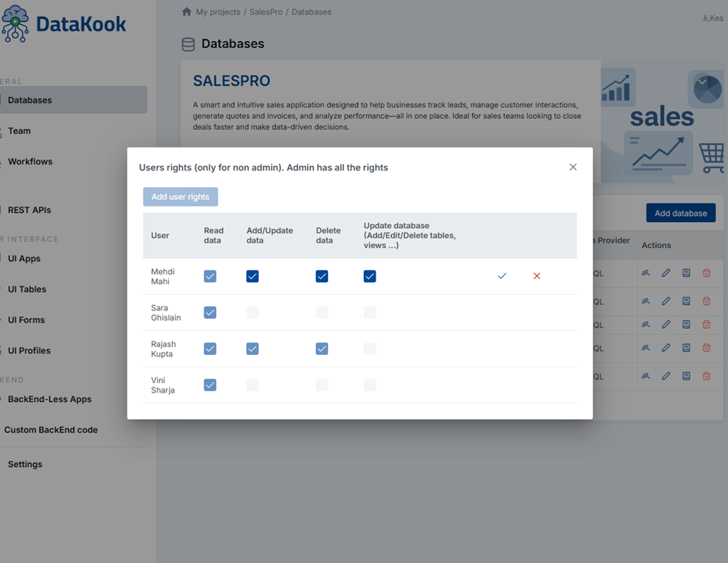
Task: Enable Add/Update data for Vini Sharja
Action: [253, 385]
